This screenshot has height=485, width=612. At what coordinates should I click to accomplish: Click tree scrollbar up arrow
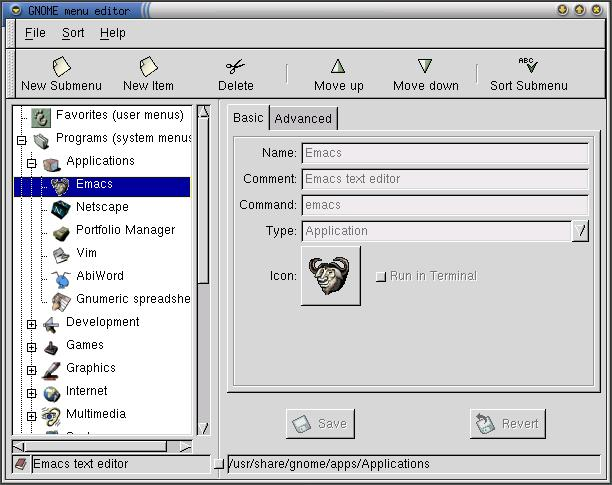coord(203,112)
